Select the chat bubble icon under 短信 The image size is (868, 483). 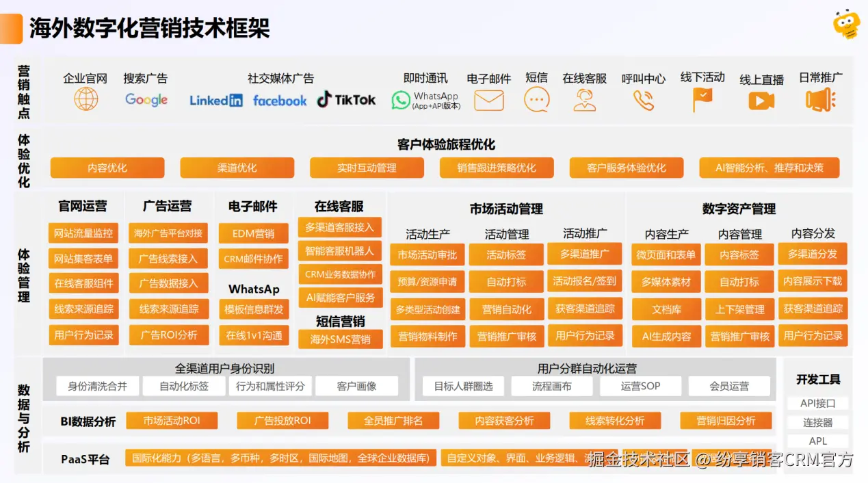click(x=536, y=100)
